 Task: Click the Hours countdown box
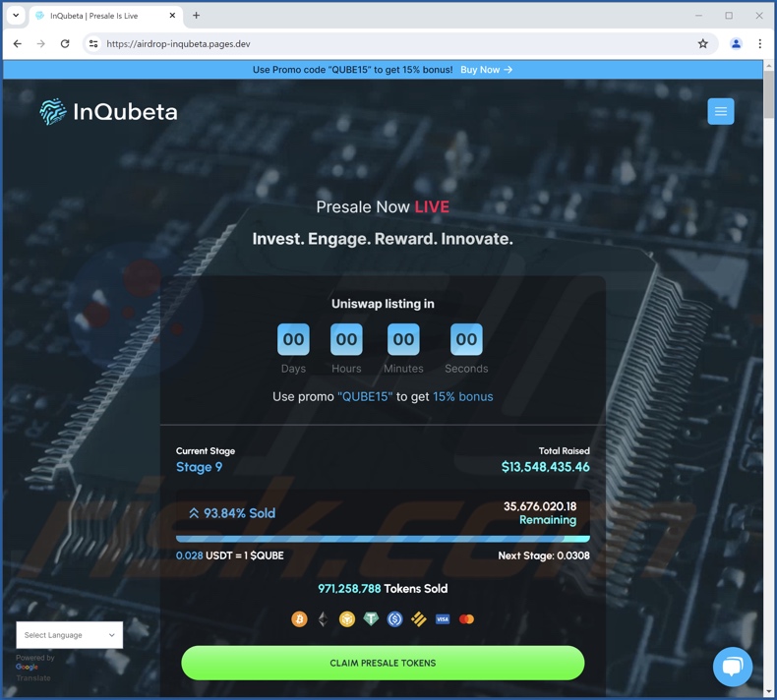(346, 339)
